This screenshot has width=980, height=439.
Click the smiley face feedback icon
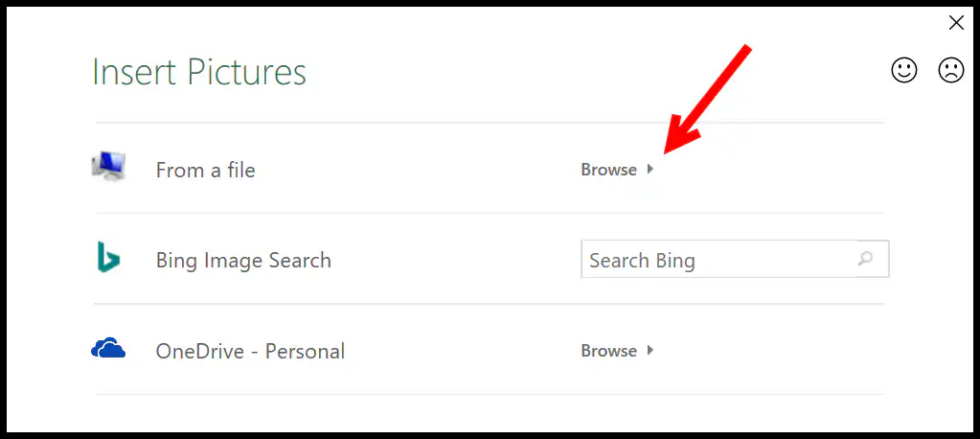[x=903, y=70]
